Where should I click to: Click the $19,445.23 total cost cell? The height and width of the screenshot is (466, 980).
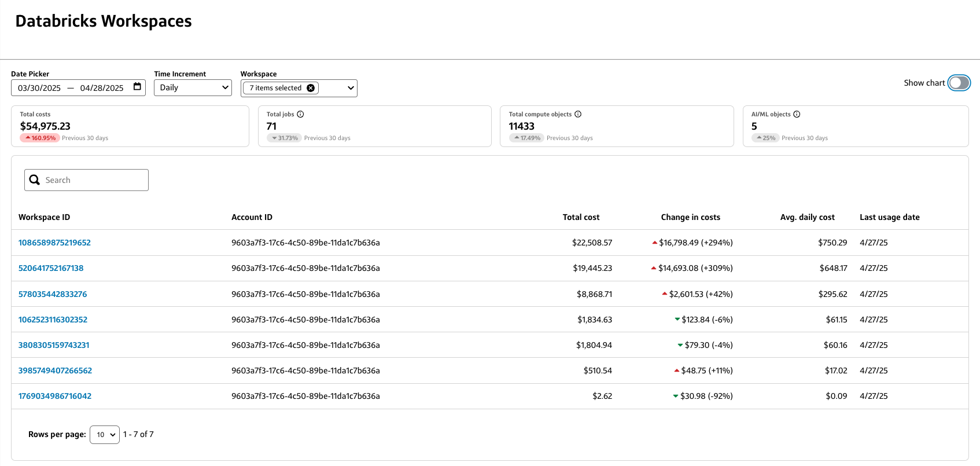(592, 268)
